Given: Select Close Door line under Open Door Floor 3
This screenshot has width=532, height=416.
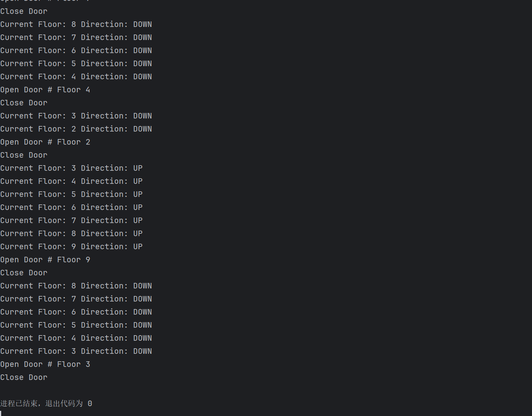Looking at the screenshot, I should (24, 378).
